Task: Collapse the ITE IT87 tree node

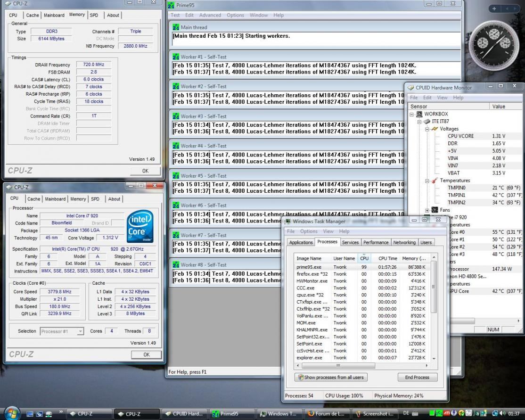Action: (419, 122)
